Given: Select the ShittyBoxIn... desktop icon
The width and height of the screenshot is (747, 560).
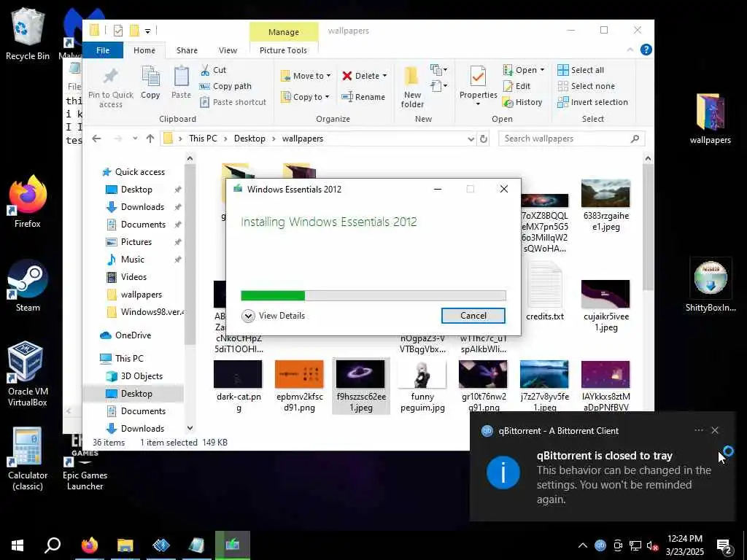Looking at the screenshot, I should 711,286.
